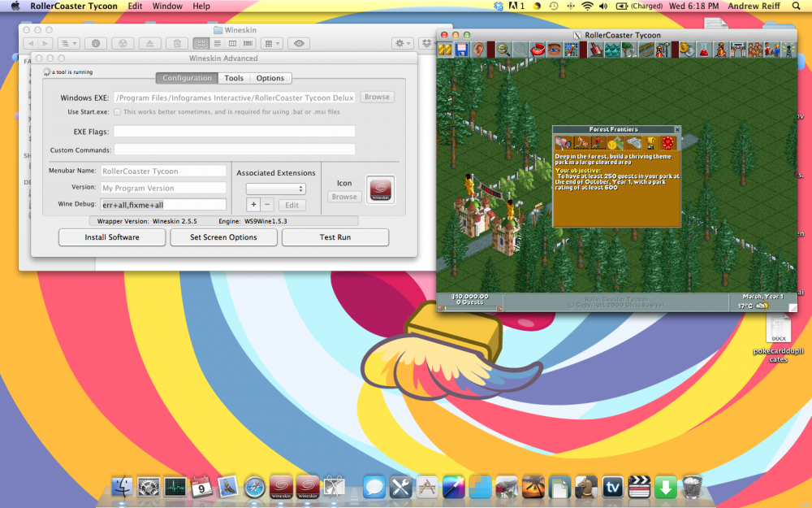This screenshot has height=508, width=812.
Task: Pause the game in RollerCoaster Tycoon
Action: 445,50
